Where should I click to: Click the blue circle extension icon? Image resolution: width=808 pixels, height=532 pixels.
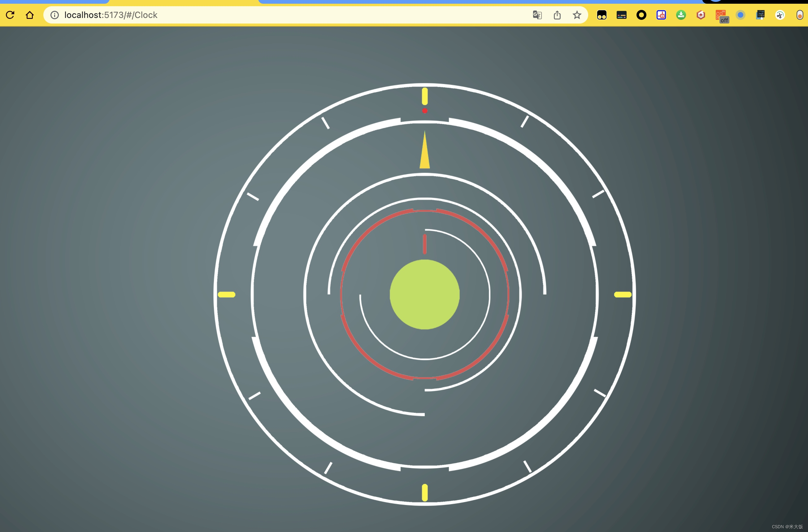741,15
